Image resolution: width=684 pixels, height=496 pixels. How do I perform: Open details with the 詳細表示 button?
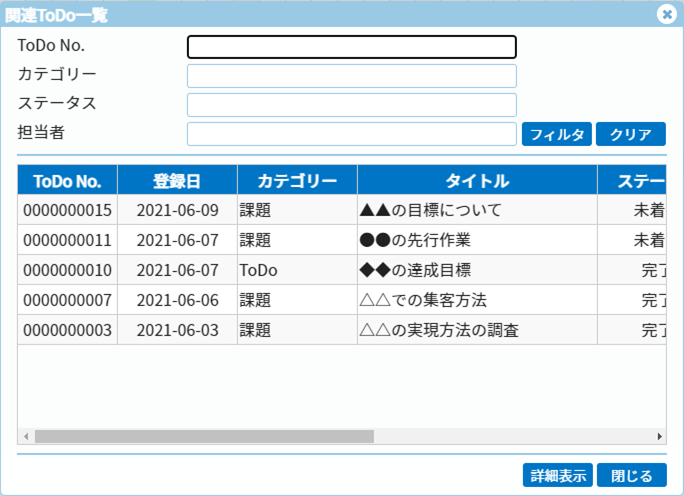pyautogui.click(x=557, y=475)
